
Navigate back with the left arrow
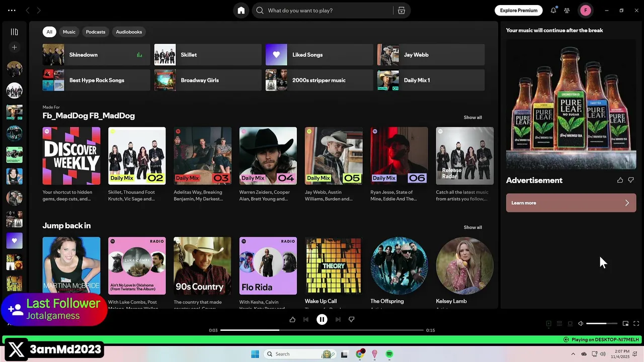(x=28, y=10)
